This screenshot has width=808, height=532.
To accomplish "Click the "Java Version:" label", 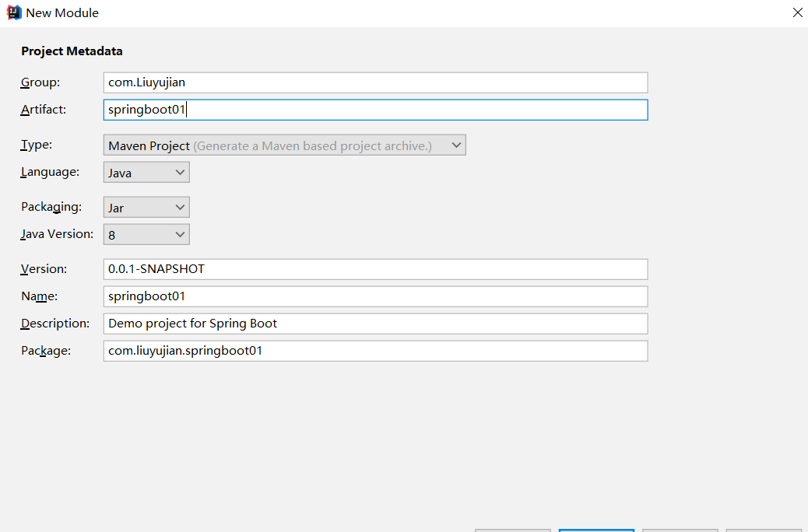I will (57, 234).
